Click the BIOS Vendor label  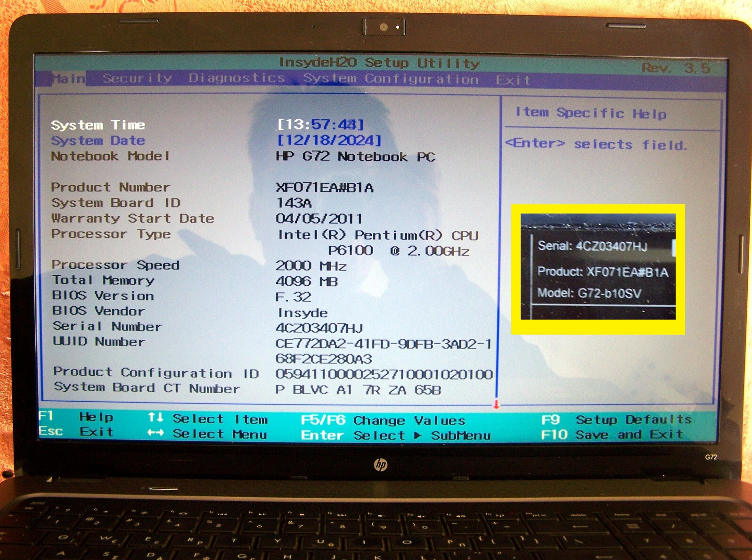(98, 311)
